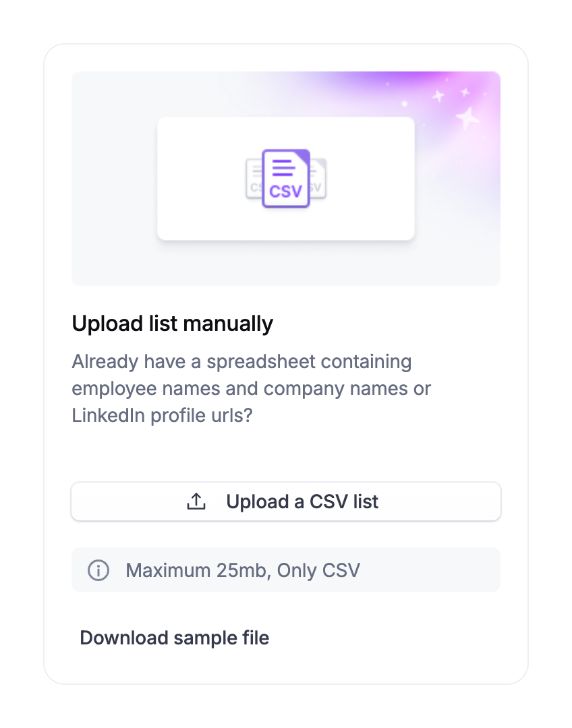Click inside the Upload button near its label

tap(302, 501)
